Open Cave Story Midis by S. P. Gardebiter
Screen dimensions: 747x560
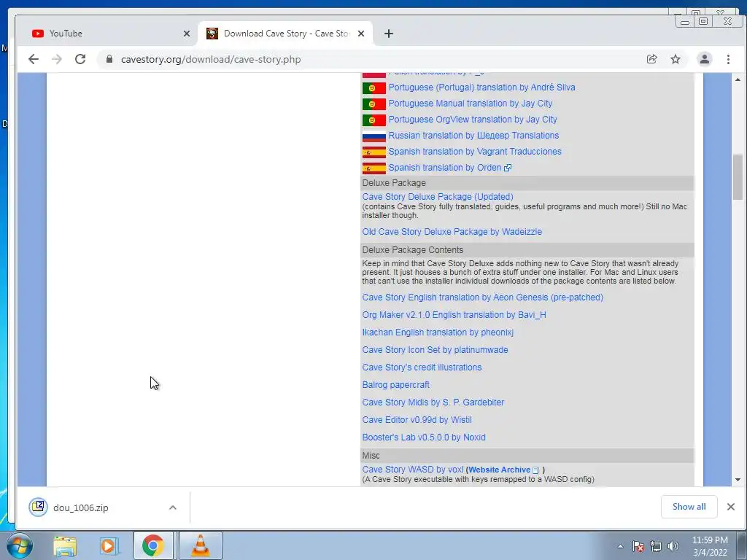(433, 402)
